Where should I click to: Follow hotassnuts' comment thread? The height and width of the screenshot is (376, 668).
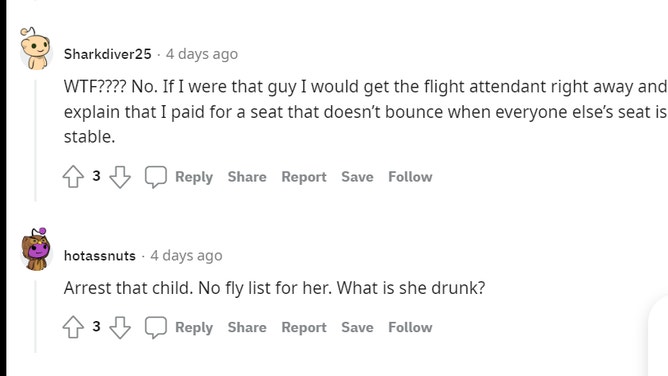(410, 327)
